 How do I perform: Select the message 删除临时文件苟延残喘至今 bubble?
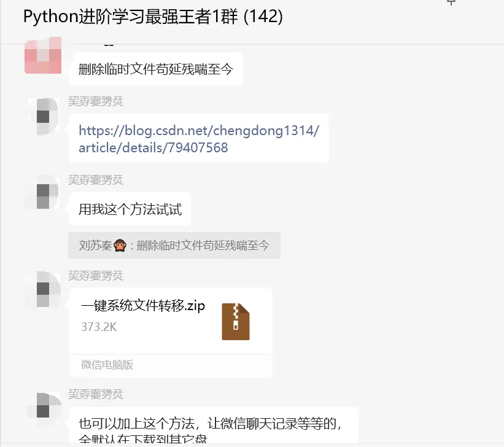click(x=155, y=69)
